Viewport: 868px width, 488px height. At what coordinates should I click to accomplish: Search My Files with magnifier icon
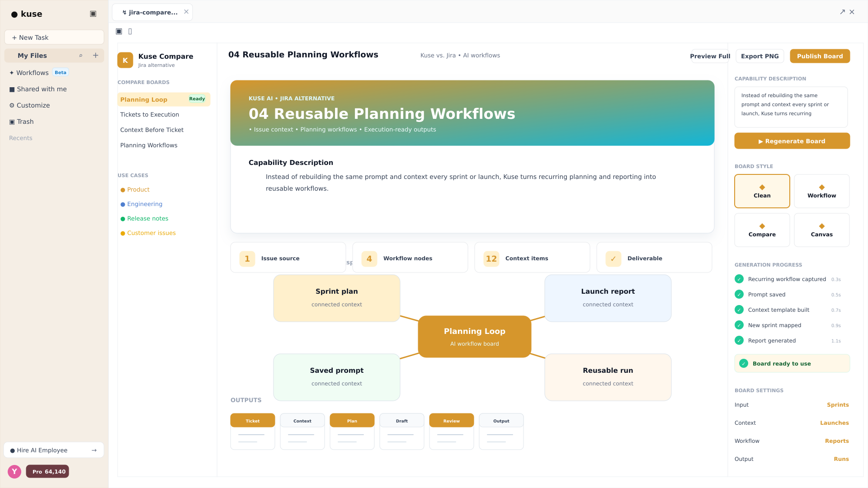coord(81,56)
